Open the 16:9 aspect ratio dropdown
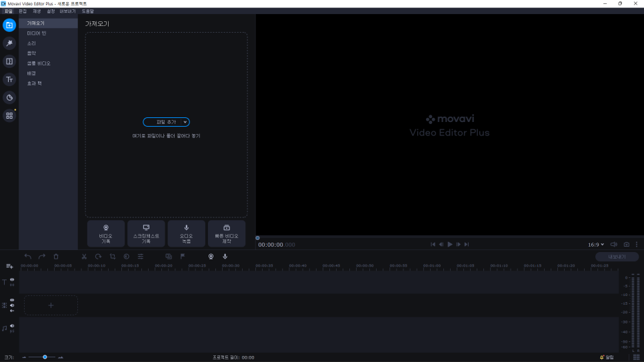The height and width of the screenshot is (362, 644). click(595, 245)
